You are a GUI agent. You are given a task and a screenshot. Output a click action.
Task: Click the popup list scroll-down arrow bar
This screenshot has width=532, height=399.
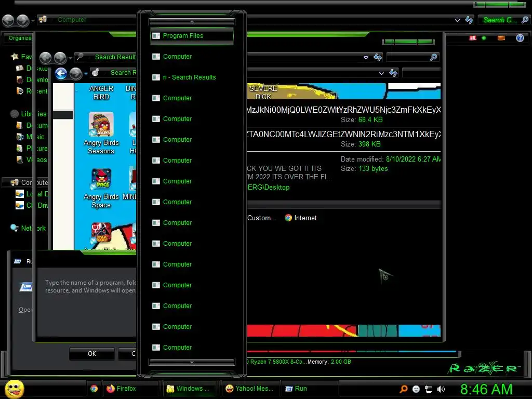coord(192,362)
